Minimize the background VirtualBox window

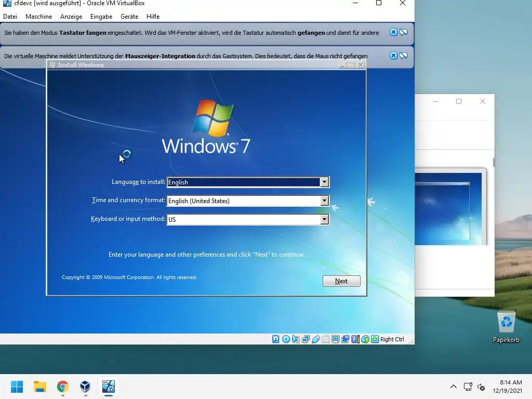click(x=435, y=101)
